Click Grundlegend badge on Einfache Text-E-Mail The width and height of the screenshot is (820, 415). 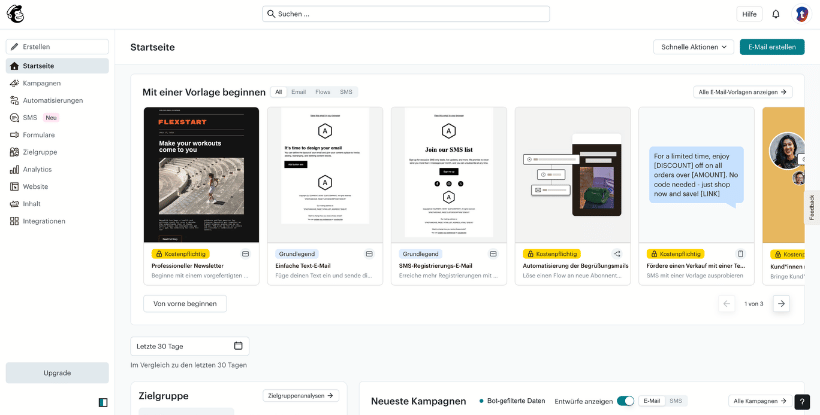297,254
